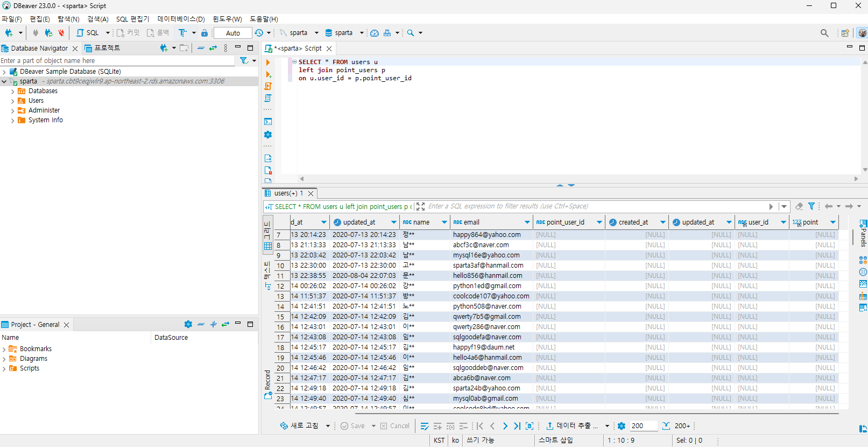Go to next row in results toolbar
Image resolution: width=868 pixels, height=447 pixels.
pyautogui.click(x=505, y=426)
